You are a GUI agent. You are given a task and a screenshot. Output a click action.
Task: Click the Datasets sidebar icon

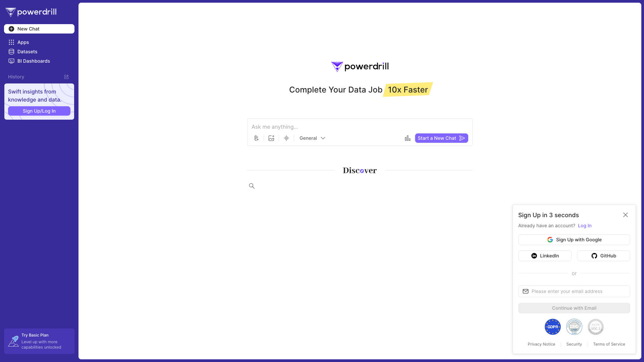pos(11,52)
